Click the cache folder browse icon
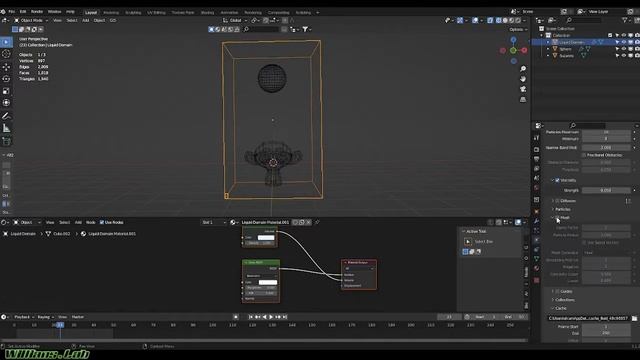 click(634, 318)
